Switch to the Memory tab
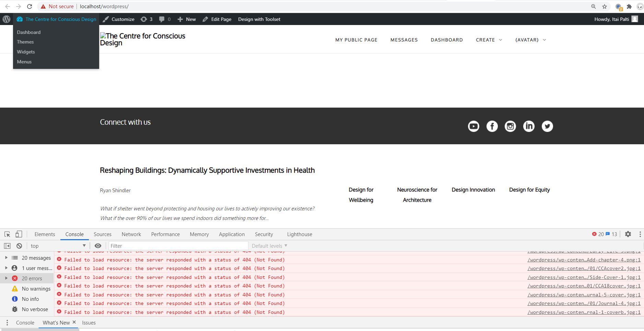644x331 pixels. tap(199, 234)
